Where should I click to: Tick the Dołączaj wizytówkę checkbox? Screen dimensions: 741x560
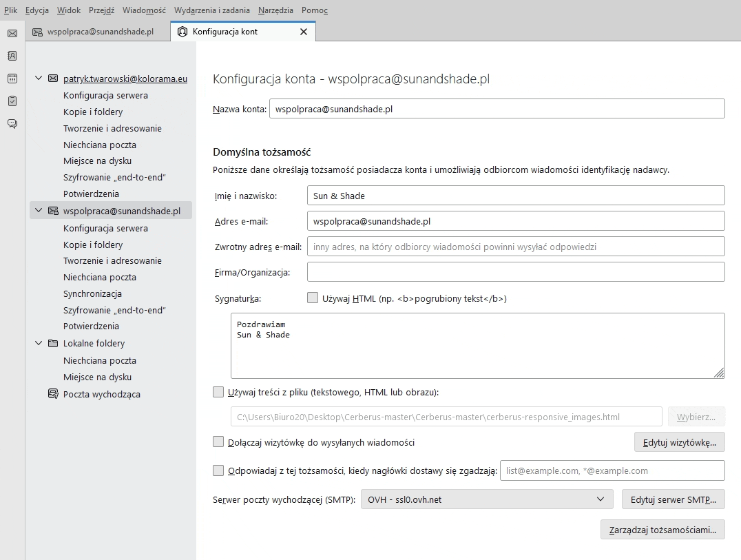(218, 442)
